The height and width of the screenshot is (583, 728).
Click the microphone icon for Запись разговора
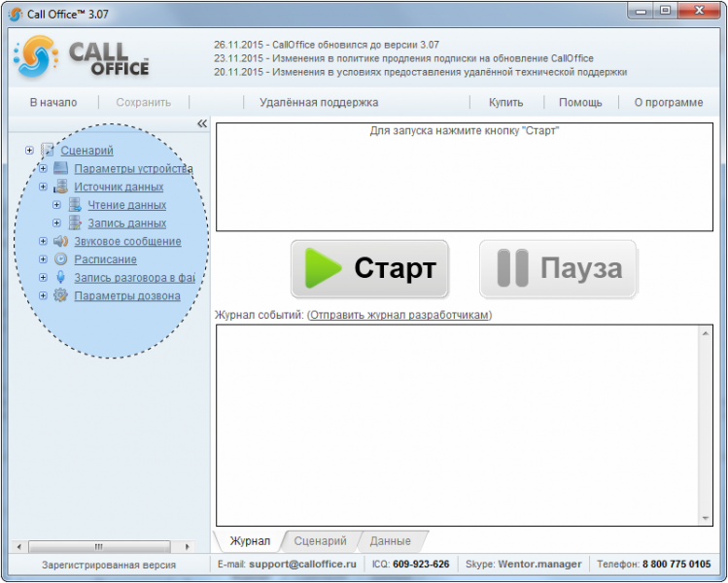coord(61,277)
